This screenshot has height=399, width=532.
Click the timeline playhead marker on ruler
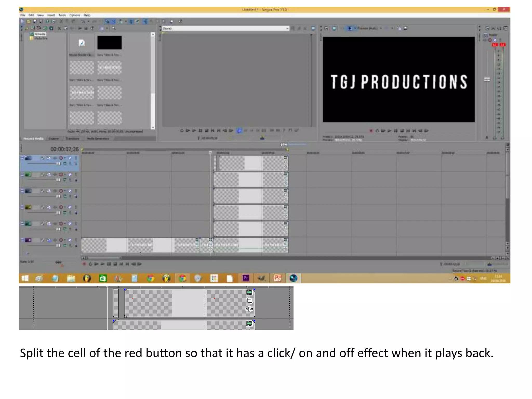tap(210, 153)
